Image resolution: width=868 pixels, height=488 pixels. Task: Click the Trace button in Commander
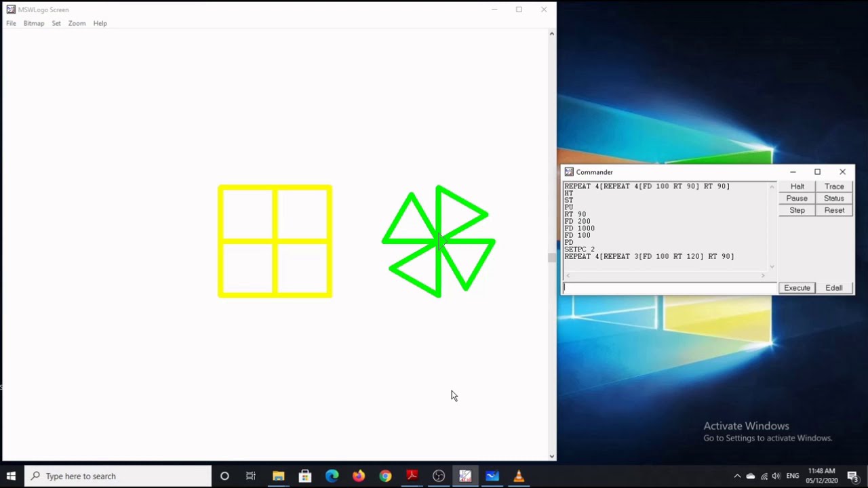pyautogui.click(x=834, y=186)
